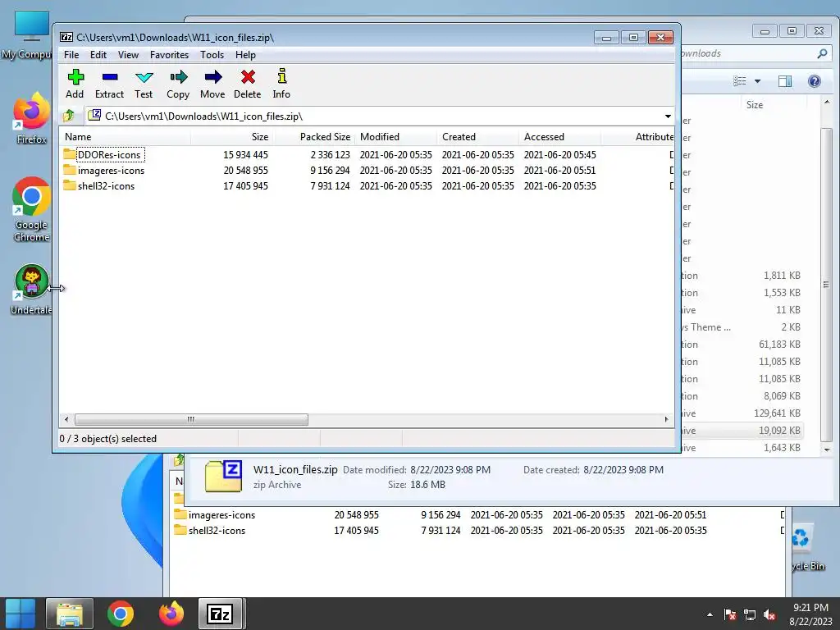
Task: Show hidden tray icons arrow
Action: click(710, 614)
